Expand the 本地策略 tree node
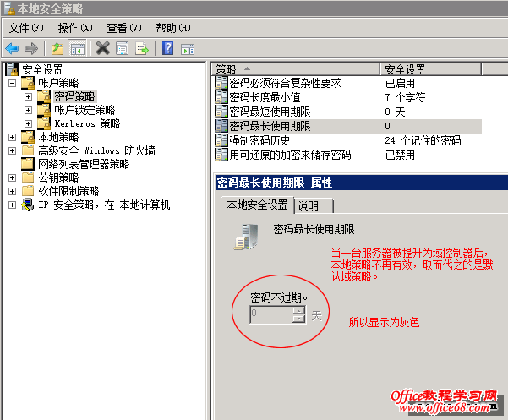 click(x=12, y=137)
